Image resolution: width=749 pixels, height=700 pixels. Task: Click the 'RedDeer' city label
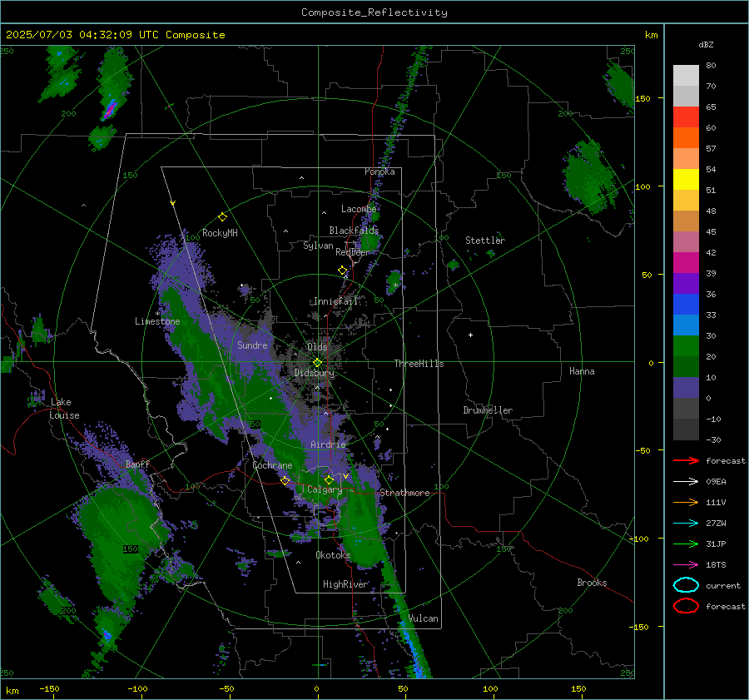pos(353,252)
